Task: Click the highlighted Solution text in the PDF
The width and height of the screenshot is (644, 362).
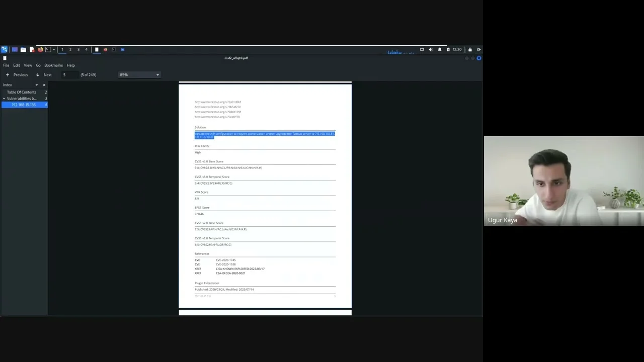Action: pyautogui.click(x=265, y=135)
